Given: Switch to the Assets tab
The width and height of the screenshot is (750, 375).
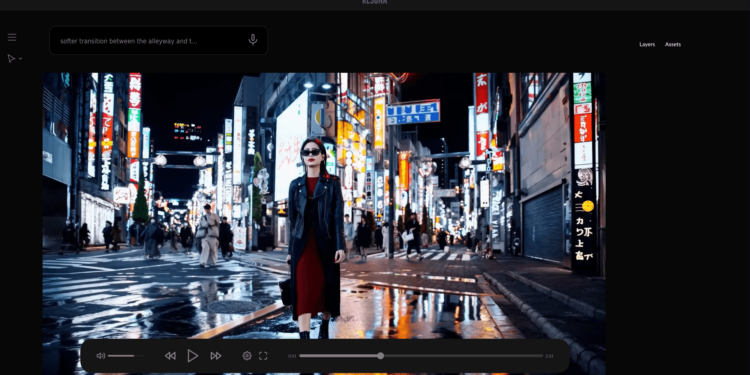Looking at the screenshot, I should pos(673,44).
